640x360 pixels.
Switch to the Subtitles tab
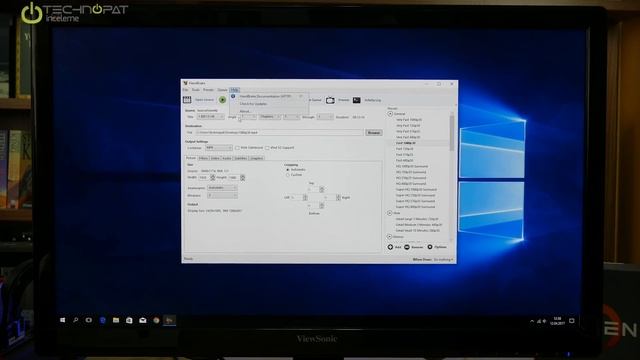[241, 158]
